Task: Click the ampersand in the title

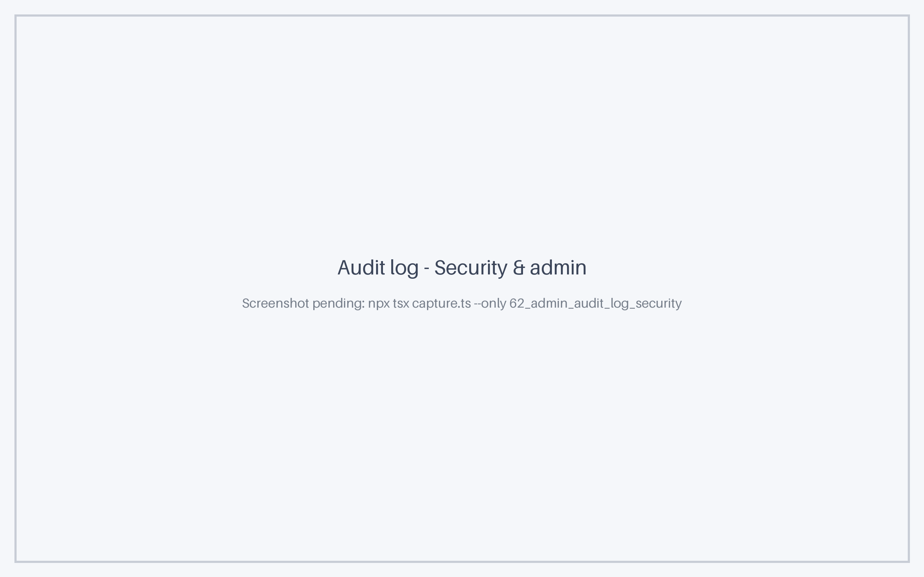Action: click(x=519, y=268)
